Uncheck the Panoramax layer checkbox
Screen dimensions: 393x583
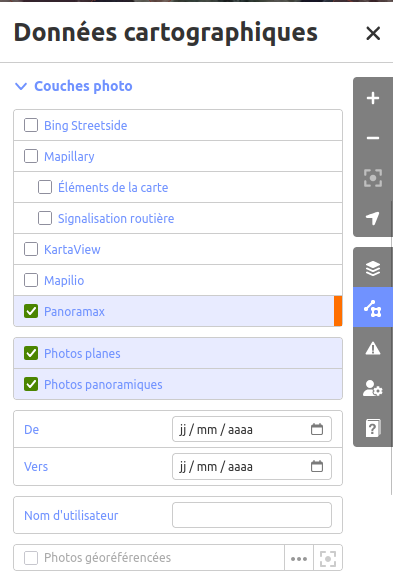click(x=31, y=311)
